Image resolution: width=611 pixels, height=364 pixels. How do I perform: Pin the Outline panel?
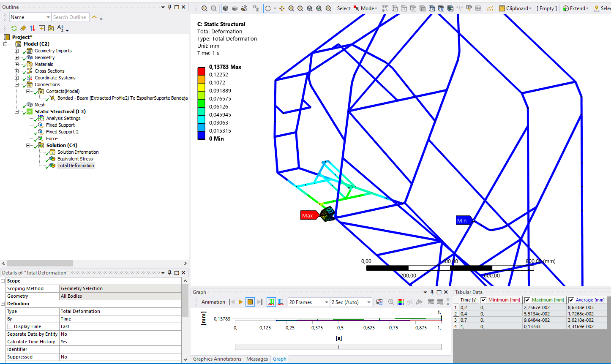(170, 7)
